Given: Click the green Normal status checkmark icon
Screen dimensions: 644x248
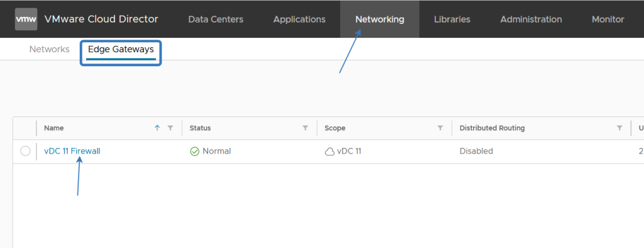Looking at the screenshot, I should click(x=195, y=151).
